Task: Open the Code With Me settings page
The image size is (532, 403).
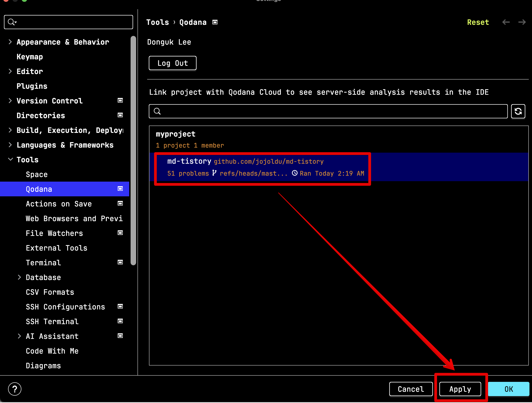Action: tap(52, 351)
